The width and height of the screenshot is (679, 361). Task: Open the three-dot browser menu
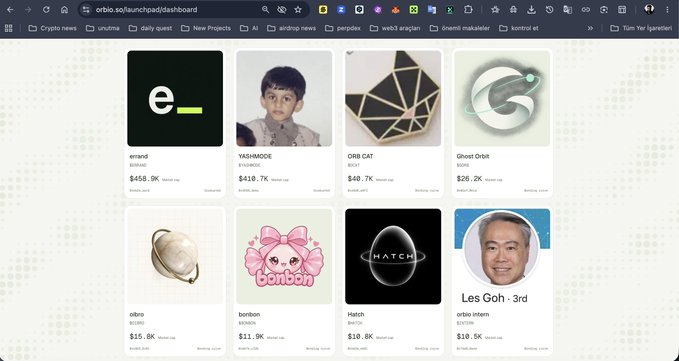667,10
